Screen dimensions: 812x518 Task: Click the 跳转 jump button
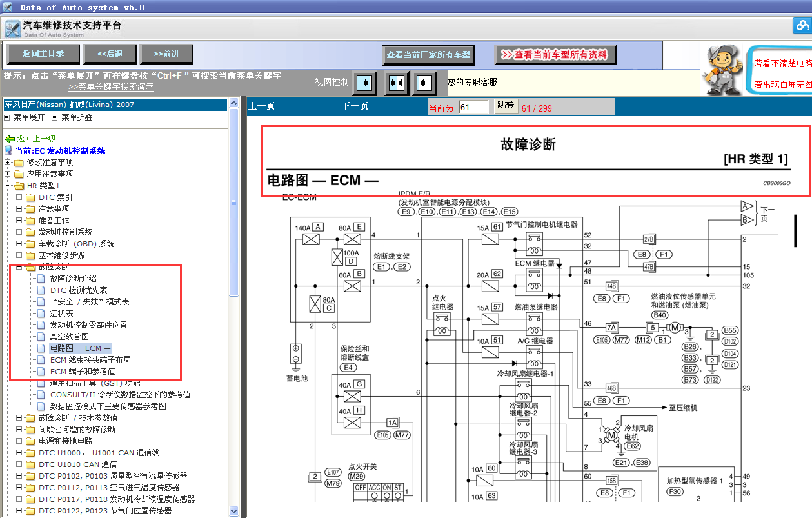[506, 105]
